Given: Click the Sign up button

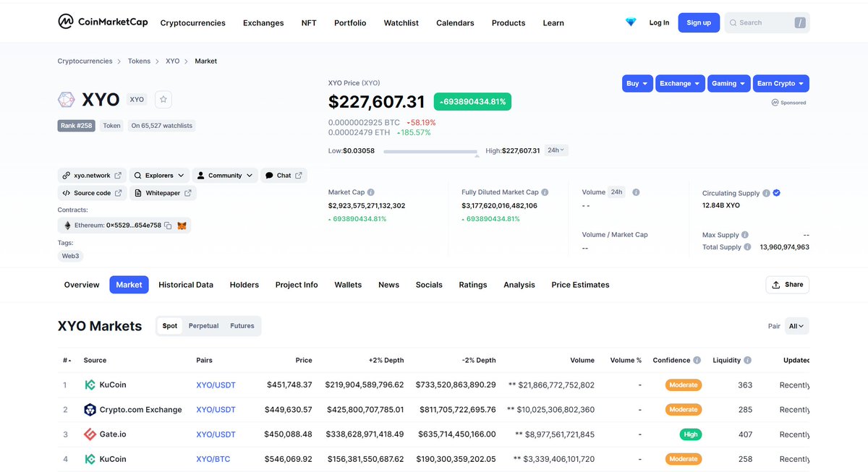Looking at the screenshot, I should [x=699, y=22].
